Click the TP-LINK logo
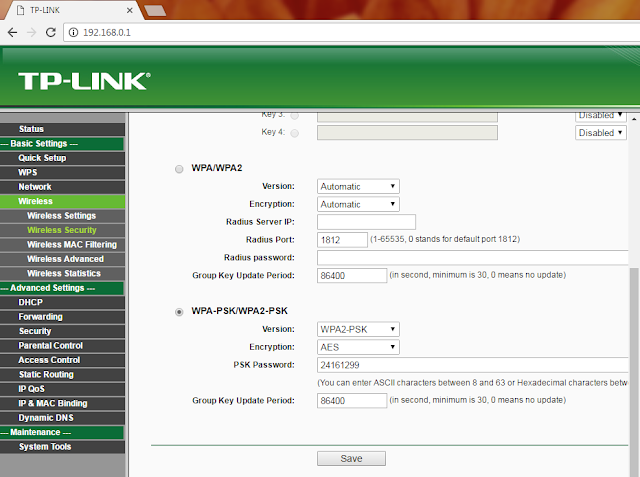The height and width of the screenshot is (477, 640). click(x=84, y=81)
